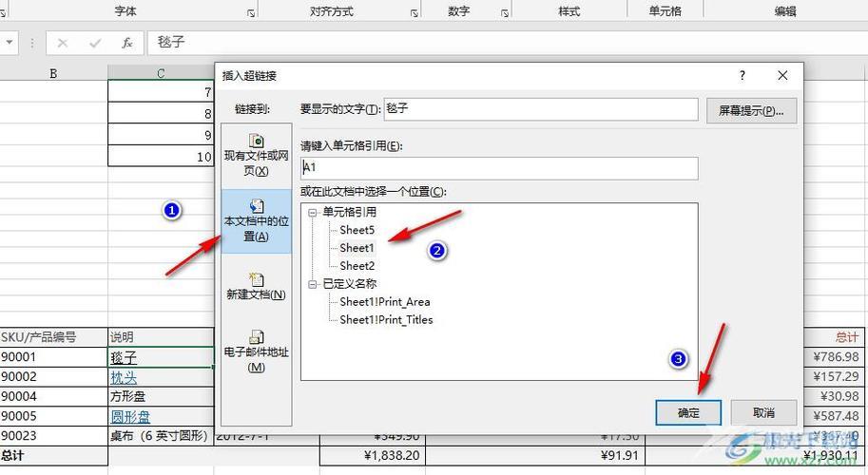Click the '毯子' cell in the sheet
Viewport: 868px width, 475px height.
161,357
